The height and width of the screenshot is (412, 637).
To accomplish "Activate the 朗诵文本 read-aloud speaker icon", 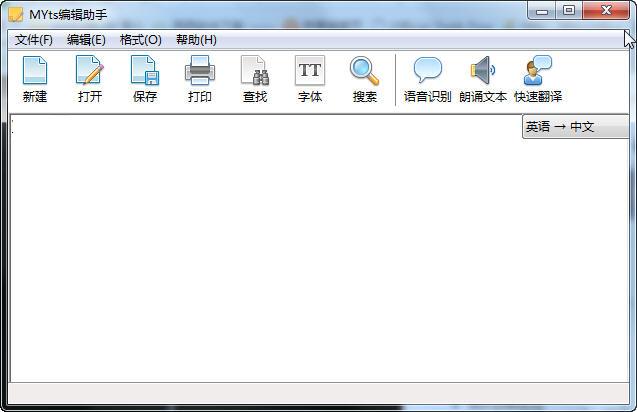I will click(483, 72).
